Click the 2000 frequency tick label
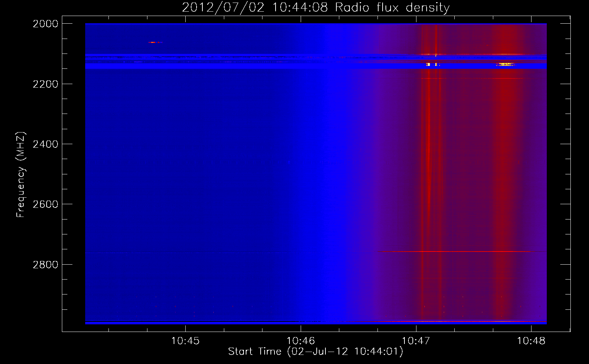 click(x=46, y=24)
